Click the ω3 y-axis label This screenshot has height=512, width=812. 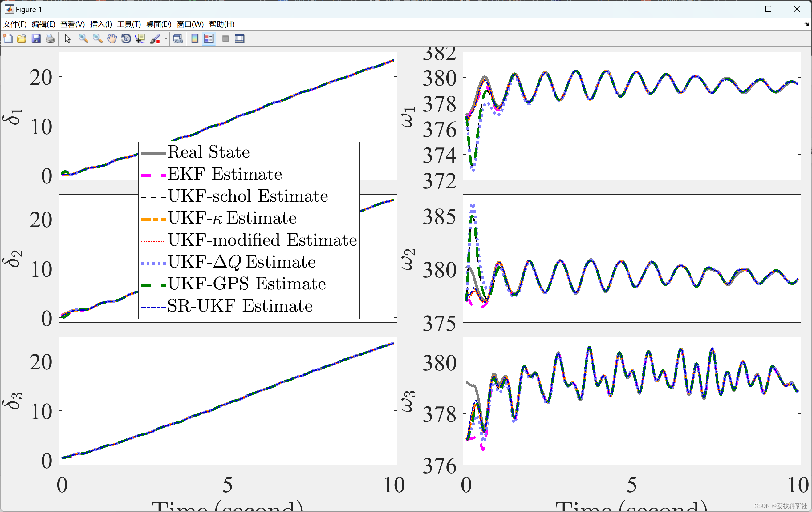tap(409, 402)
